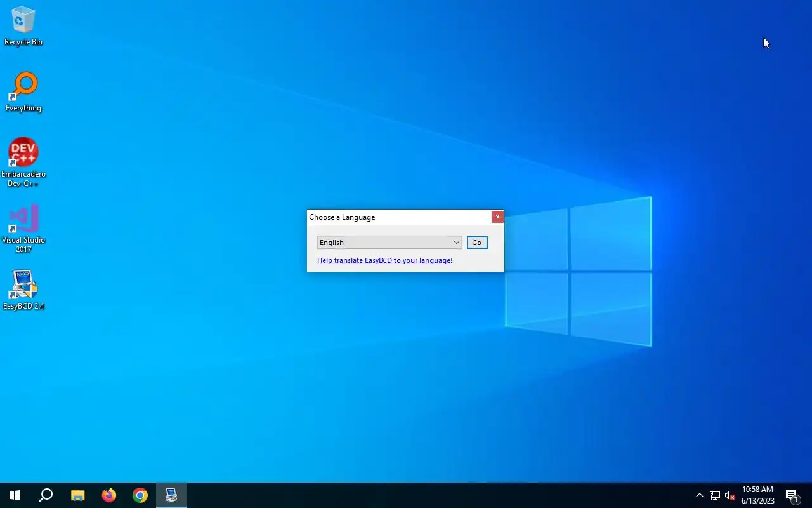This screenshot has width=812, height=508.
Task: Select the Embarcadero Dev-C++ desktop shortcut
Action: (23, 162)
